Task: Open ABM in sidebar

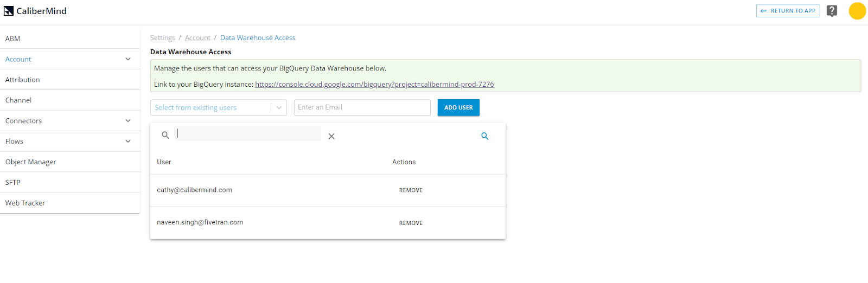Action: [x=70, y=38]
